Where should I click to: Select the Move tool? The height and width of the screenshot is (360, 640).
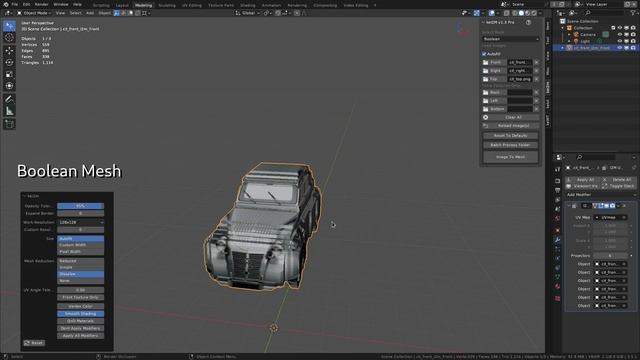9,51
